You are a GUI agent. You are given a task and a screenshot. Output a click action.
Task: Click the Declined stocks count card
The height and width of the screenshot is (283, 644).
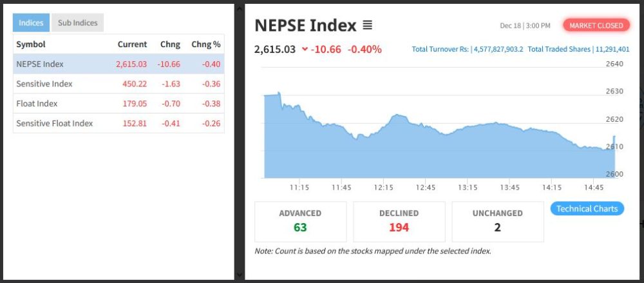click(x=399, y=220)
